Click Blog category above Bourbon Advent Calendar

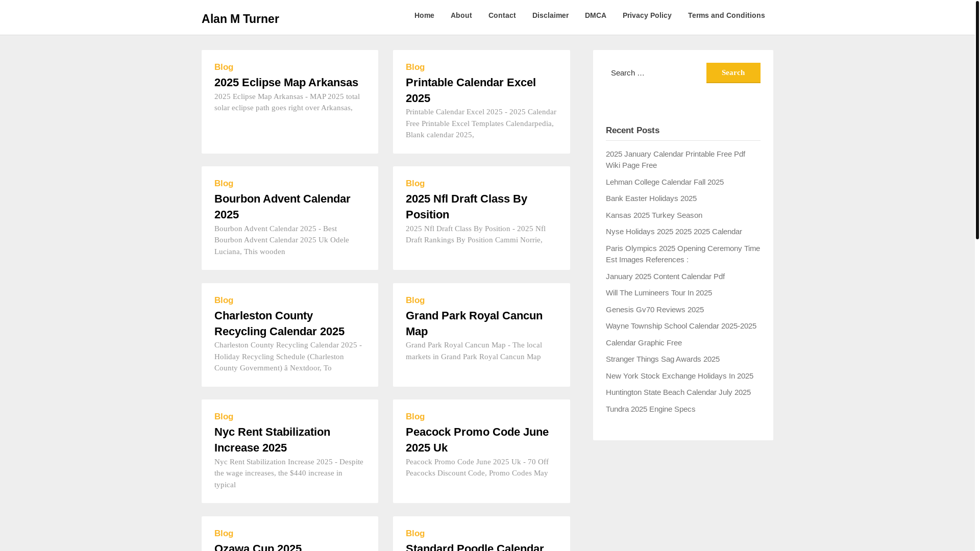[224, 184]
